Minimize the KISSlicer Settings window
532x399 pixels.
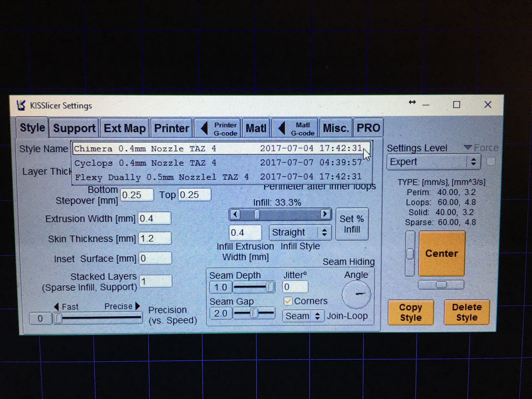(426, 105)
